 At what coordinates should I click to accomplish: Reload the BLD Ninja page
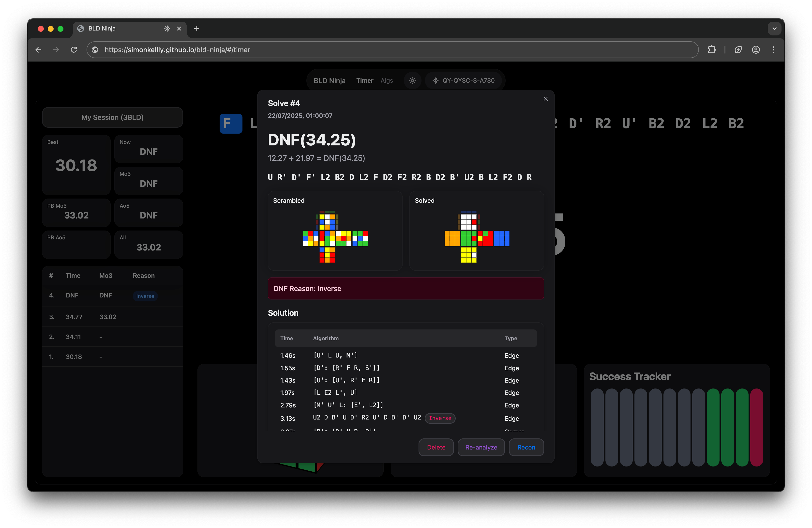click(74, 50)
